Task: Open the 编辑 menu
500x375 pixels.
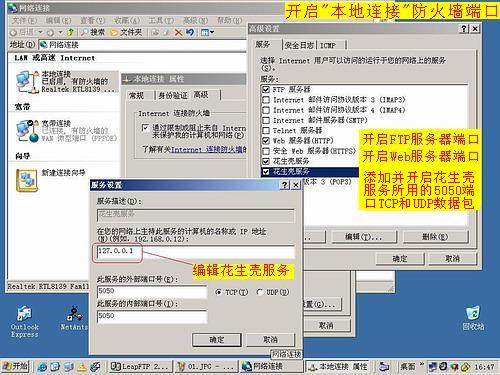Action: click(58, 20)
